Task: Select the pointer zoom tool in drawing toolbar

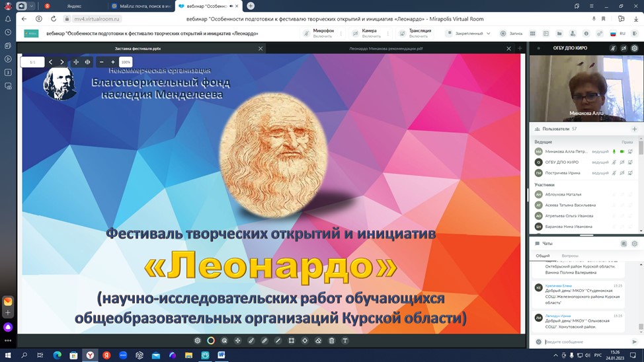Action: [x=224, y=341]
